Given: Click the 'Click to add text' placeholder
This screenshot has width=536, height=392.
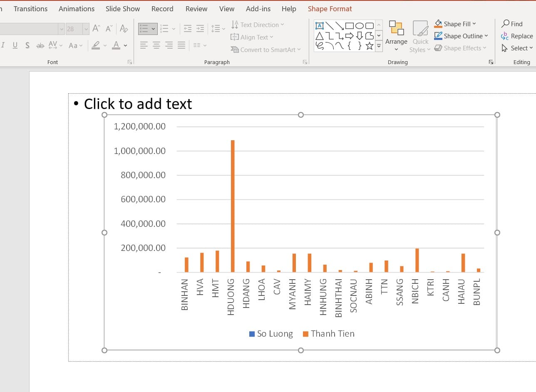Looking at the screenshot, I should pyautogui.click(x=138, y=104).
